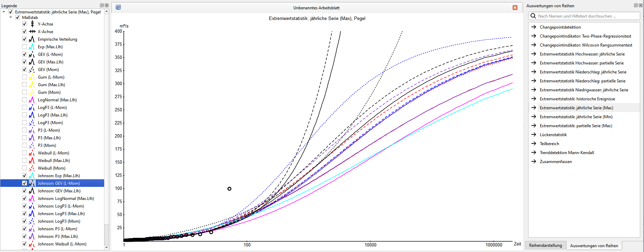Open Changepointindikator: Wilcoxon Rangsummentest
Image resolution: width=644 pixels, height=252 pixels.
586,45
